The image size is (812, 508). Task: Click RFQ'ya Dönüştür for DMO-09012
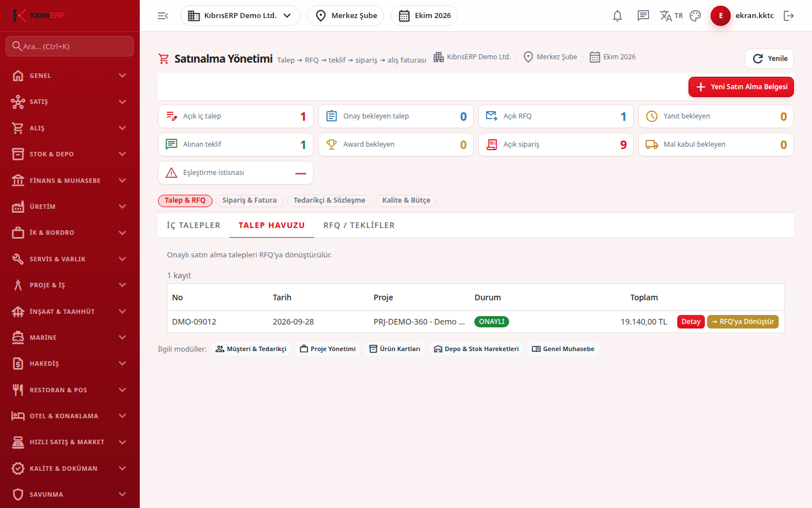coord(743,322)
